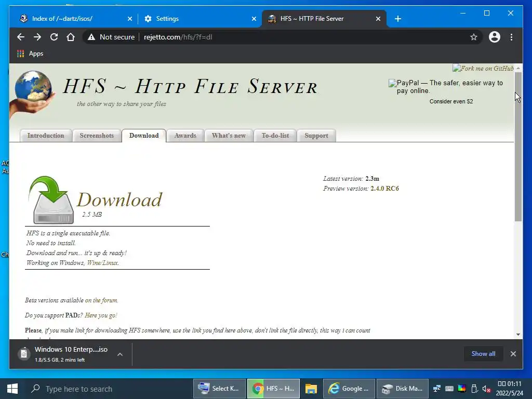The width and height of the screenshot is (532, 399).
Task: Close the Settings tab
Action: point(254,19)
